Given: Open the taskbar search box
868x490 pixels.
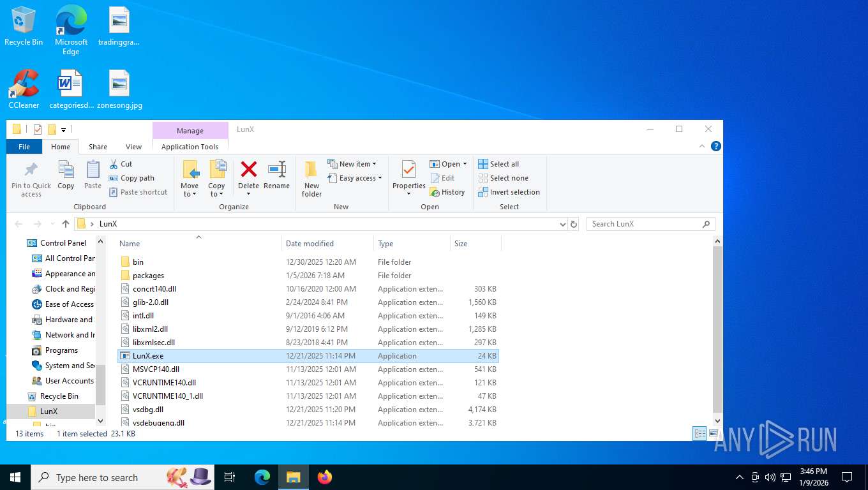Looking at the screenshot, I should [x=123, y=477].
